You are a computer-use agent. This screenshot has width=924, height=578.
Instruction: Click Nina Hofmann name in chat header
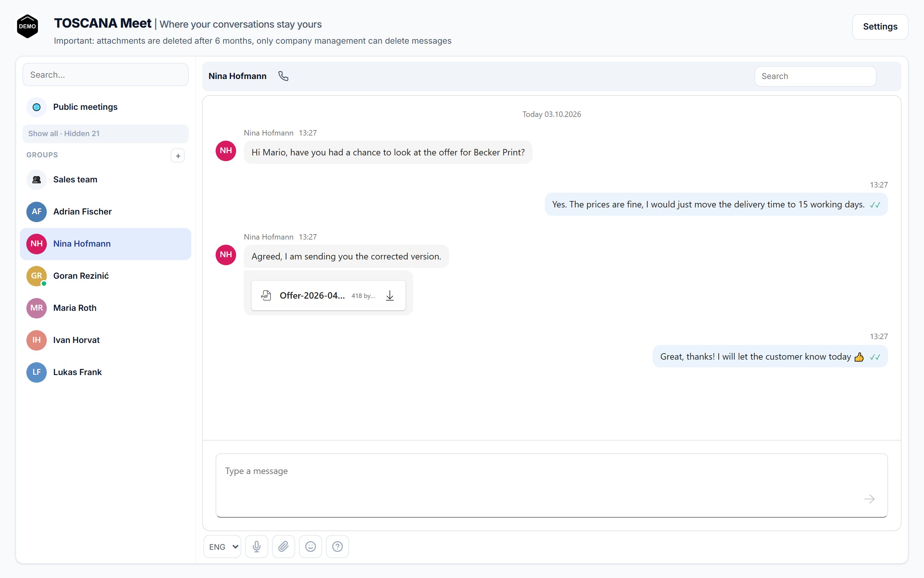[237, 76]
